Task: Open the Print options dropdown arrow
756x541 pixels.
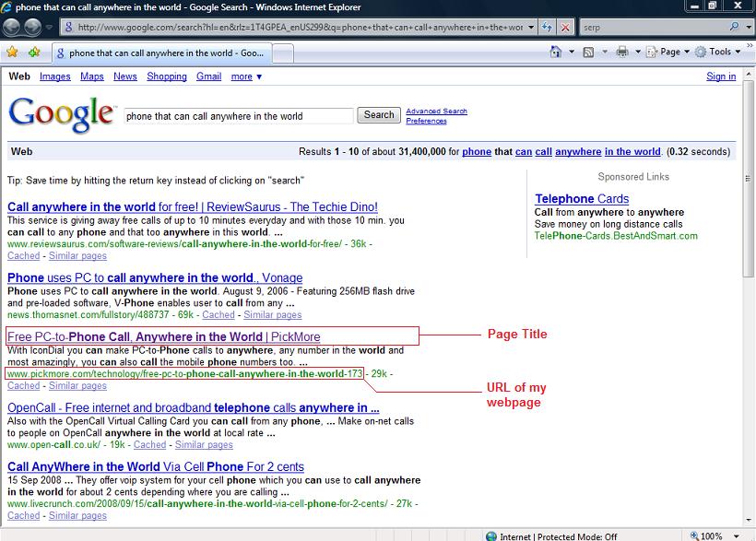Action: tap(637, 52)
